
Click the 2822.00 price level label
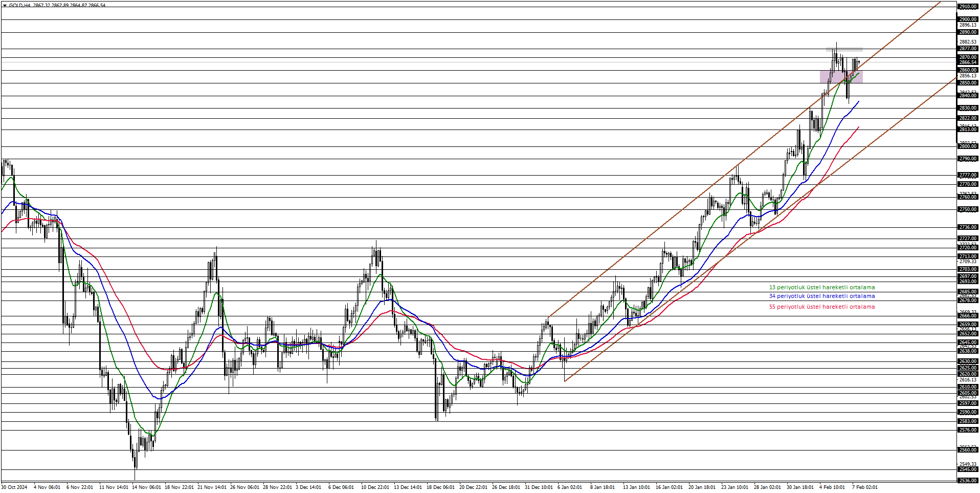click(968, 118)
